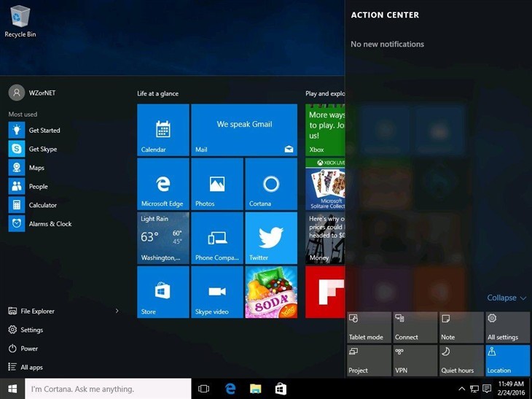Open Action Center tray icon
Screen dimensions: 532x399
(x=487, y=389)
